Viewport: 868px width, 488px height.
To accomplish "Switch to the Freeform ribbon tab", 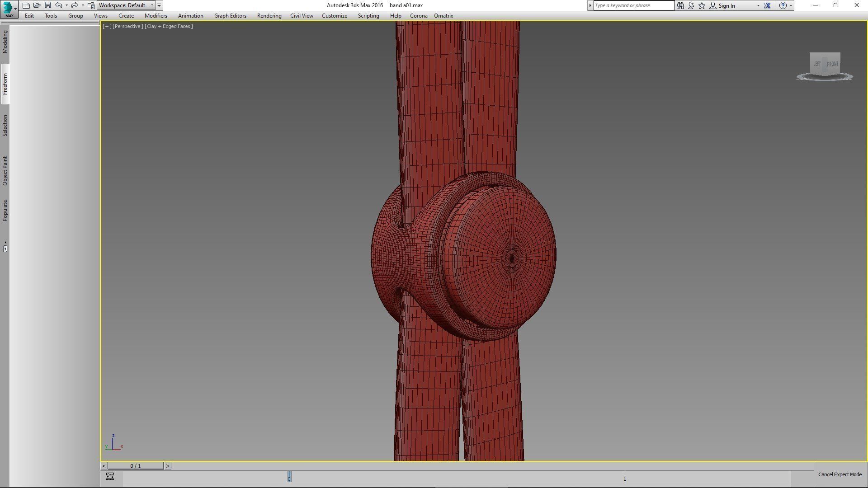I will (x=5, y=84).
